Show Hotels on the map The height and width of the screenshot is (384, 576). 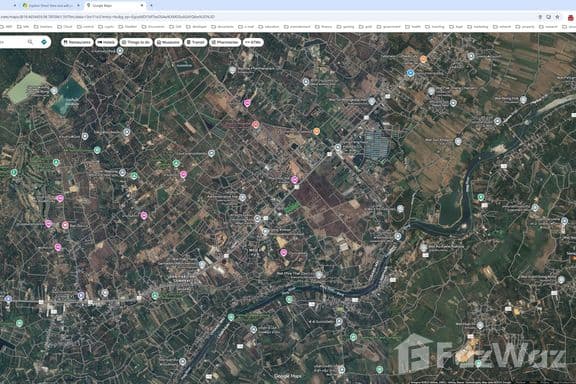pos(107,43)
